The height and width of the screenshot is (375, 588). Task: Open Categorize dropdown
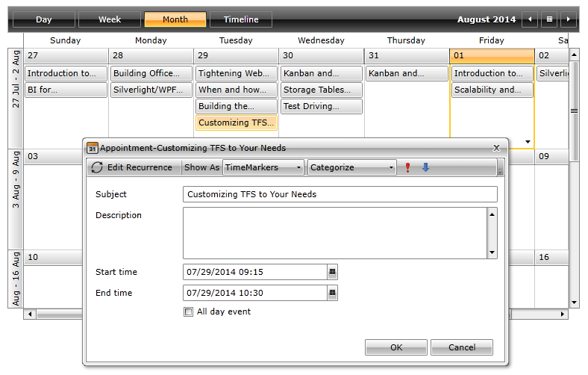(x=351, y=167)
